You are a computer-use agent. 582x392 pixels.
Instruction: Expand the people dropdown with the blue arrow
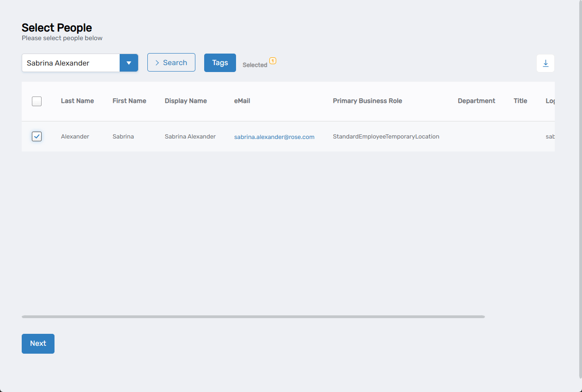pyautogui.click(x=129, y=63)
